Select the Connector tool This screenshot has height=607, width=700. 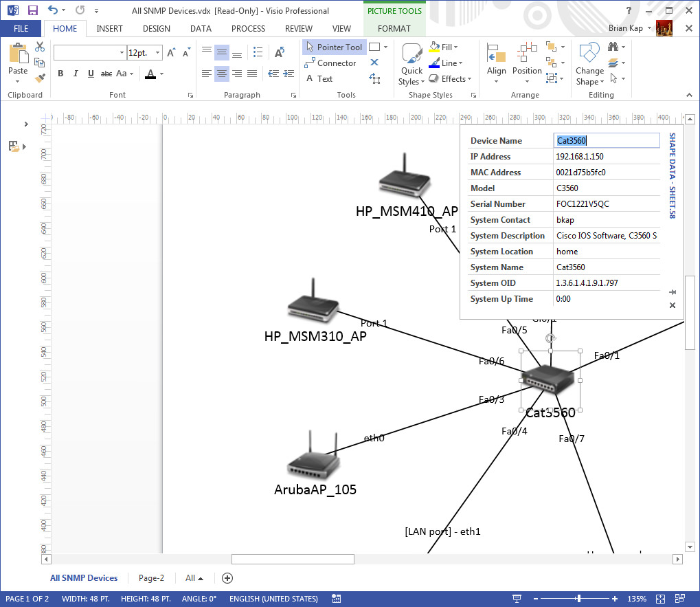pyautogui.click(x=330, y=63)
